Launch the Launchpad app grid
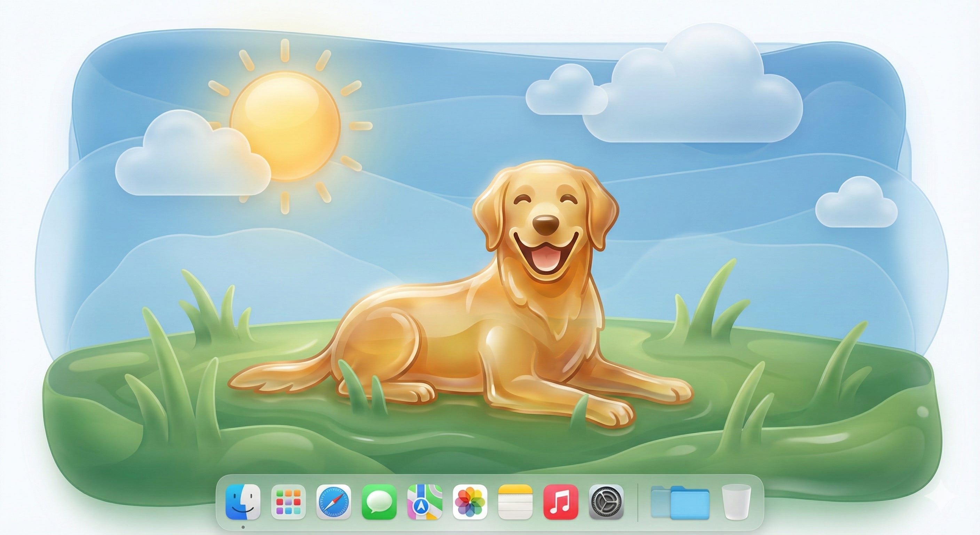The height and width of the screenshot is (535, 980). (289, 502)
